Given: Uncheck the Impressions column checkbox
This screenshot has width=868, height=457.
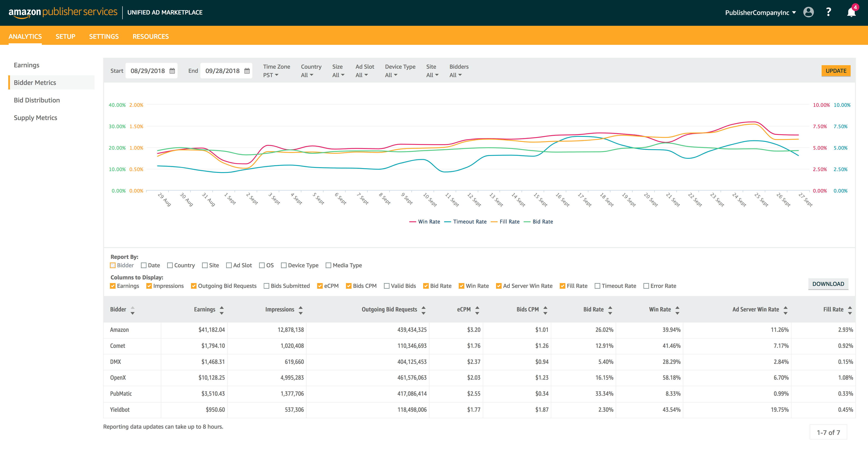Looking at the screenshot, I should pyautogui.click(x=149, y=286).
